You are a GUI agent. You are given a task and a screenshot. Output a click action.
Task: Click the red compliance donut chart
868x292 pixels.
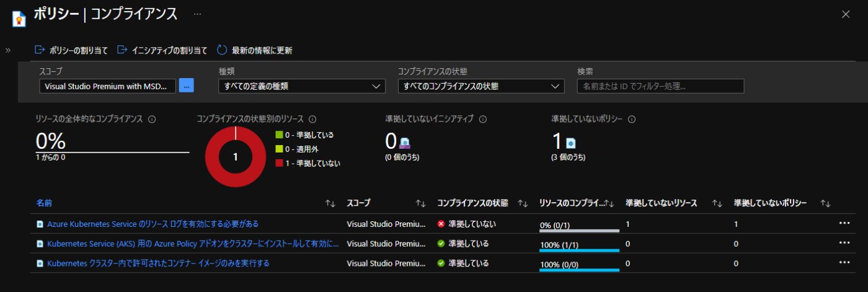[x=236, y=157]
